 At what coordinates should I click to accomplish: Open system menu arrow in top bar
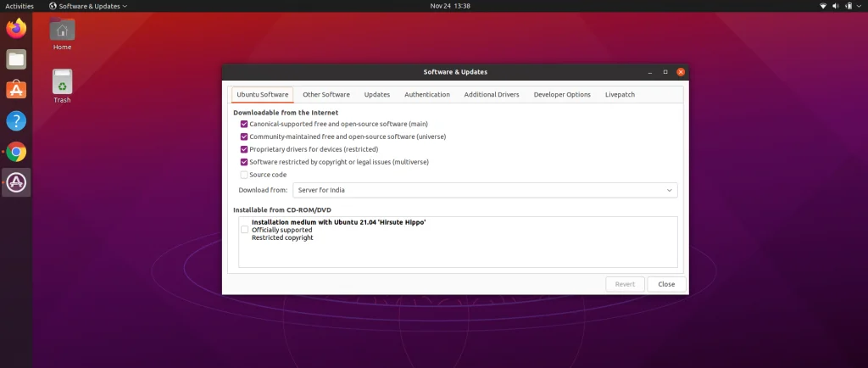[860, 6]
